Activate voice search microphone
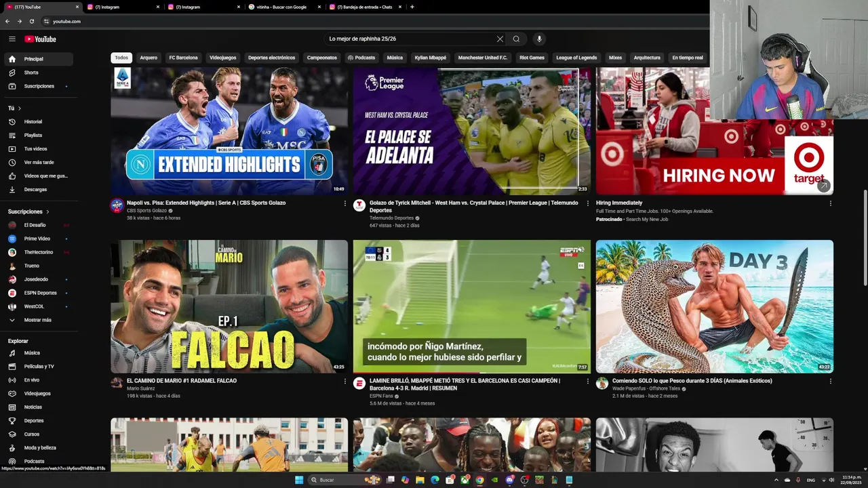The image size is (868, 488). [x=539, y=39]
